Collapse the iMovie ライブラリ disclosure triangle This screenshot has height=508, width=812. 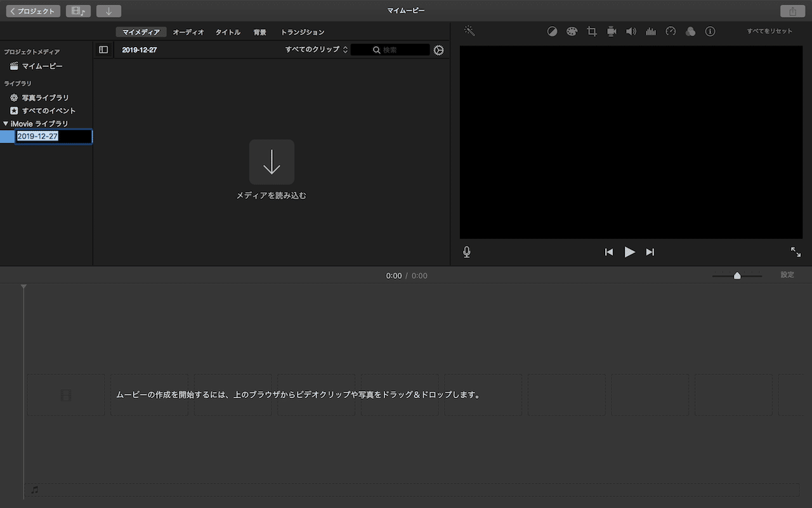tap(6, 123)
